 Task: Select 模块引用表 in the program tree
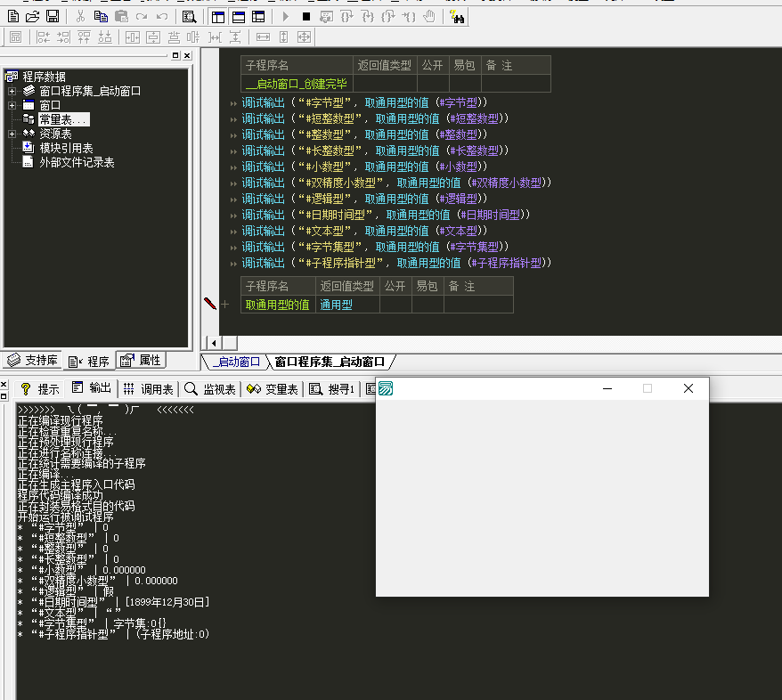click(x=66, y=148)
